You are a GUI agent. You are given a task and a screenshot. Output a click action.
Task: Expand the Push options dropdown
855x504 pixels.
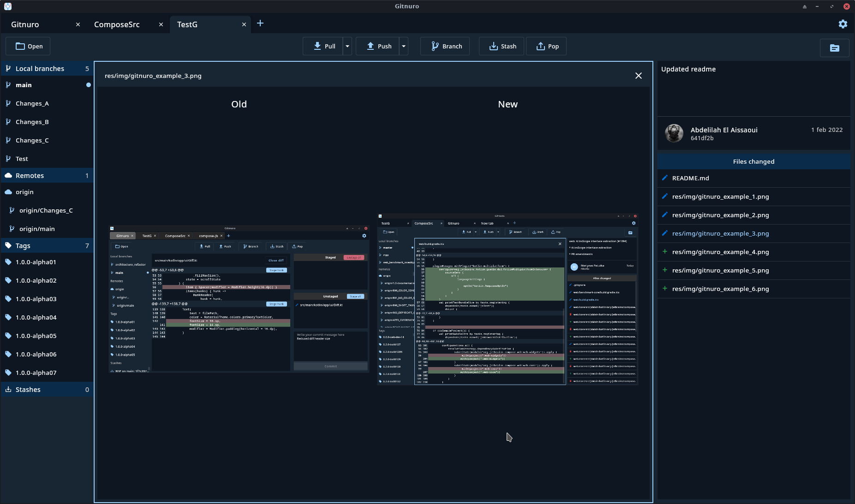[404, 46]
